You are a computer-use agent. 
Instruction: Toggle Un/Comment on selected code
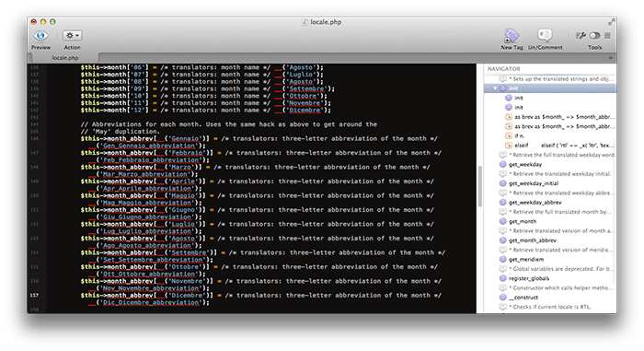(545, 35)
